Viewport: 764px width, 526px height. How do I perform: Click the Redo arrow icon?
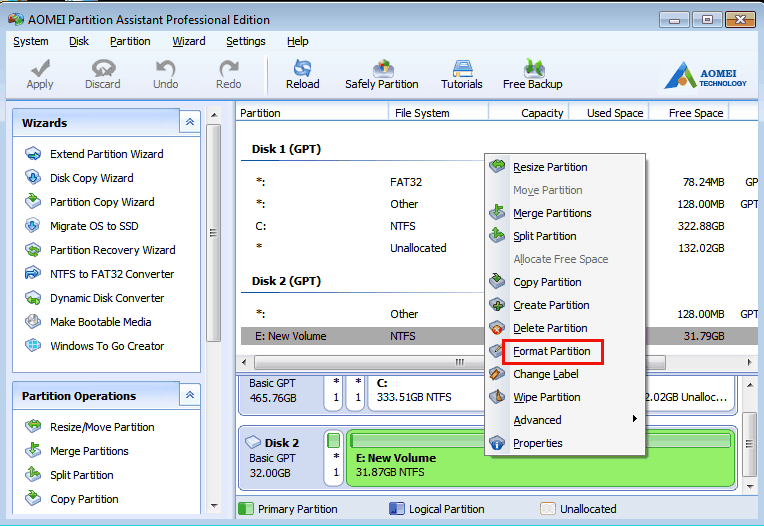point(229,68)
